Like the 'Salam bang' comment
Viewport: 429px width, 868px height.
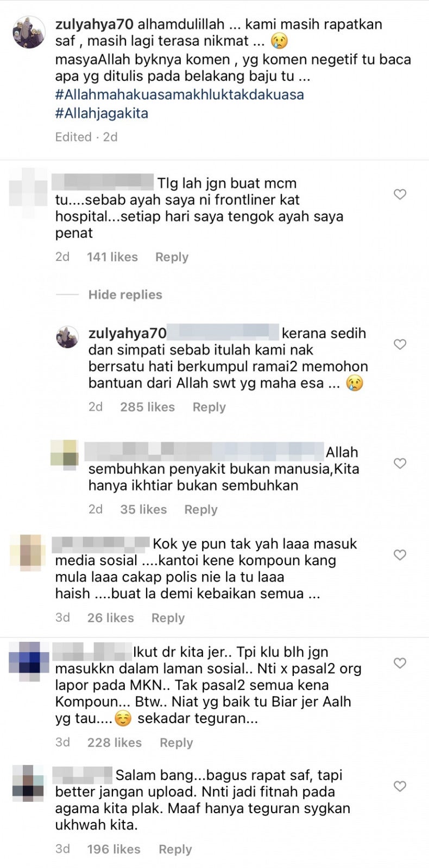[400, 786]
